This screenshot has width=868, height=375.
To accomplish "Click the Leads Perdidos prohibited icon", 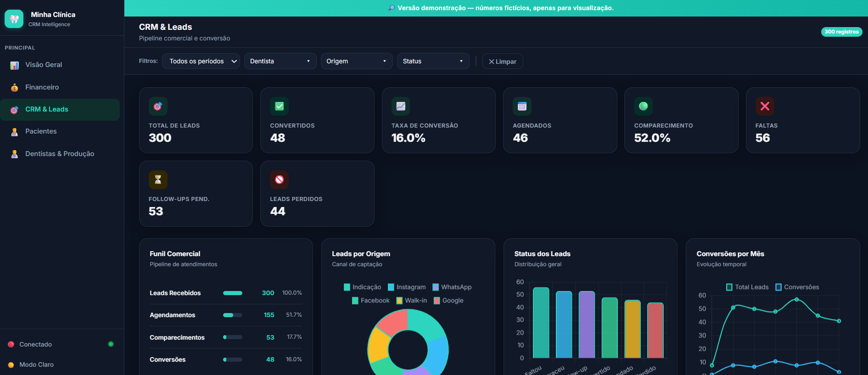I will coord(279,179).
